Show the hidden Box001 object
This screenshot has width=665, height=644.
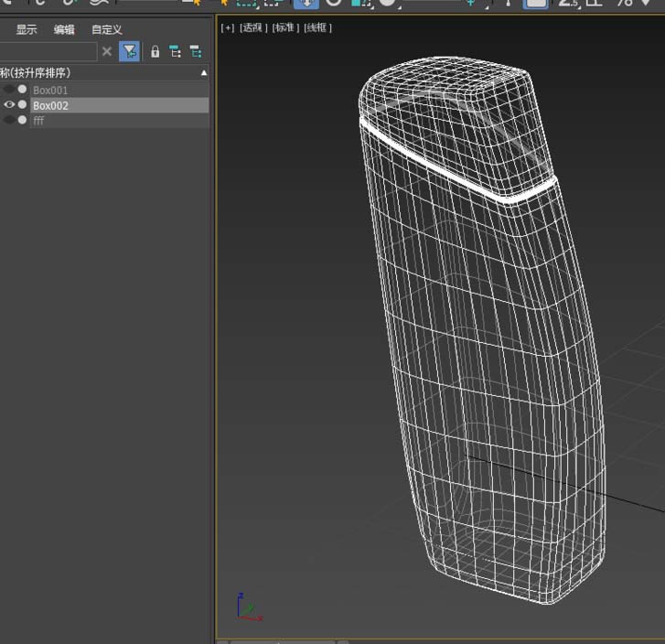9,90
